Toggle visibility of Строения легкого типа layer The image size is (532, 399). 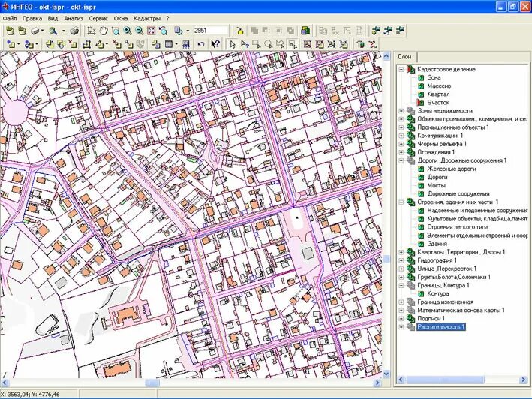[421, 227]
